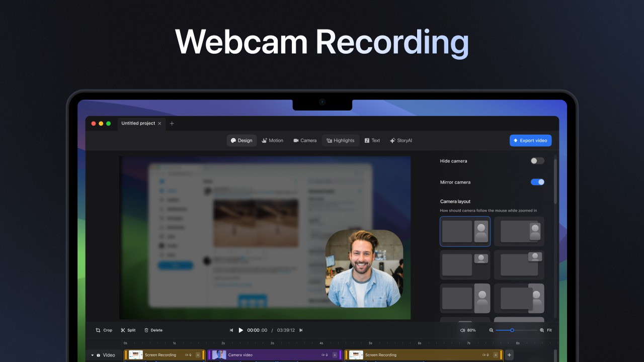This screenshot has height=362, width=644.
Task: Switch to the Highlights tab
Action: coord(340,141)
